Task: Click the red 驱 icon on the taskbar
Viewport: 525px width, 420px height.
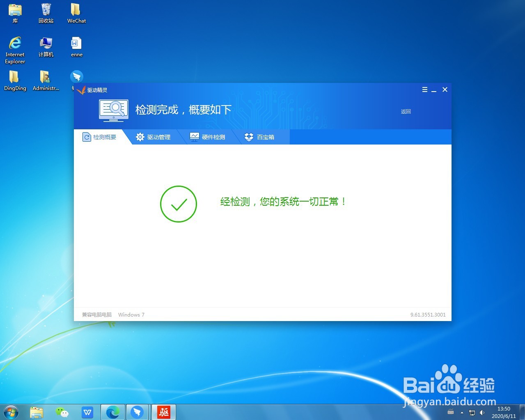Action: coord(163,412)
